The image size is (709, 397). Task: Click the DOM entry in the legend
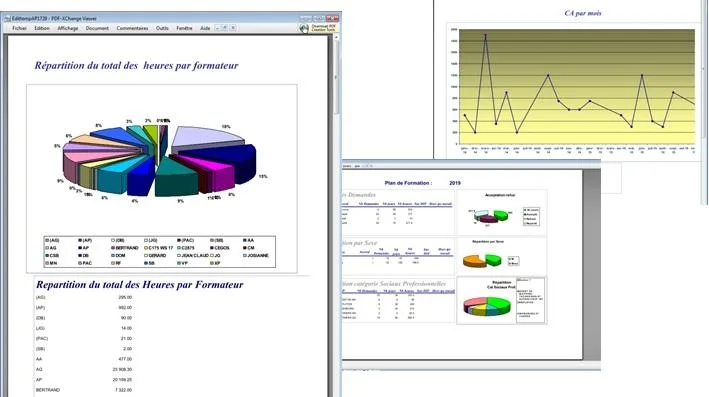[118, 255]
